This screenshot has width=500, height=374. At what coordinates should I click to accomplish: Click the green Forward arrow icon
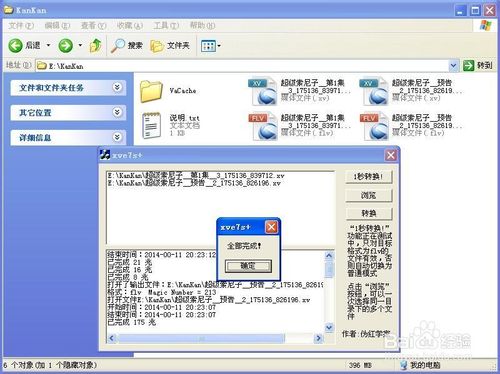click(x=65, y=45)
